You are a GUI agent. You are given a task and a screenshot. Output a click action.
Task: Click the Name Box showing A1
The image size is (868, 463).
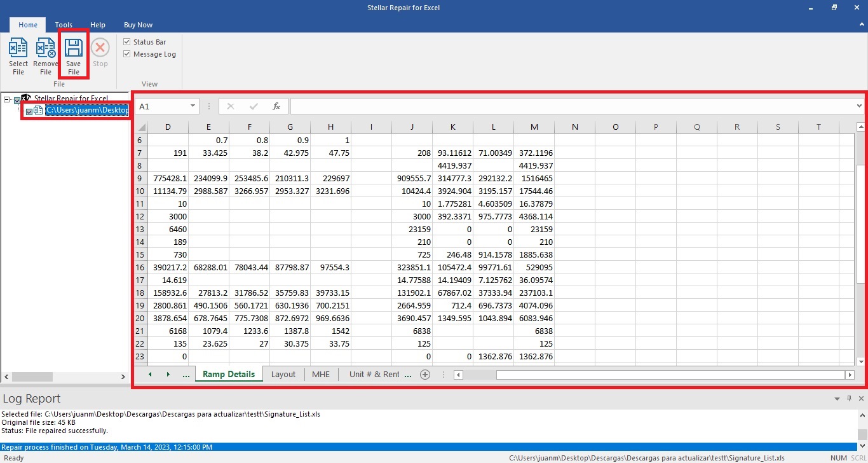point(162,106)
